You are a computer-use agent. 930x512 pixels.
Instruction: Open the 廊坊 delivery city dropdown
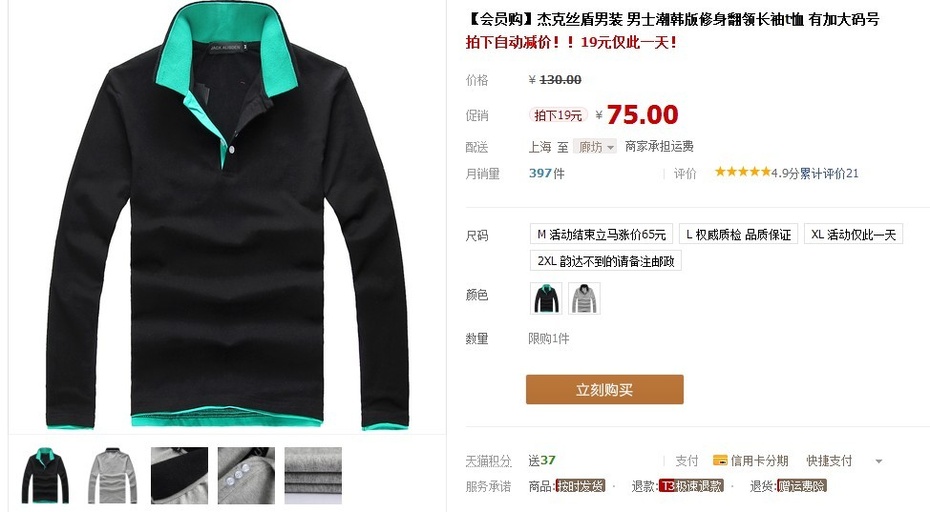click(595, 147)
